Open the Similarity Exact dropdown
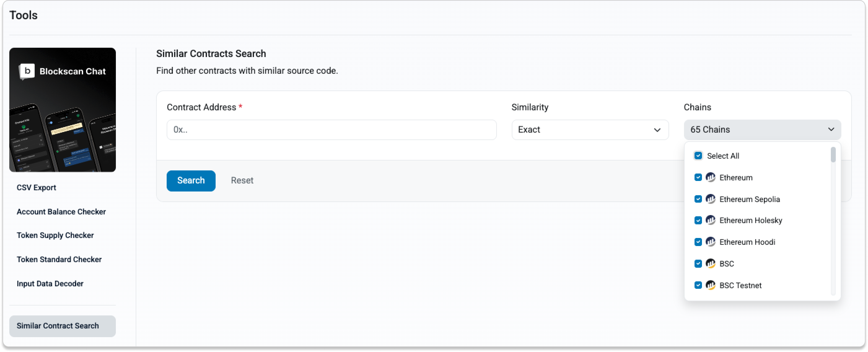868x352 pixels. click(x=590, y=130)
